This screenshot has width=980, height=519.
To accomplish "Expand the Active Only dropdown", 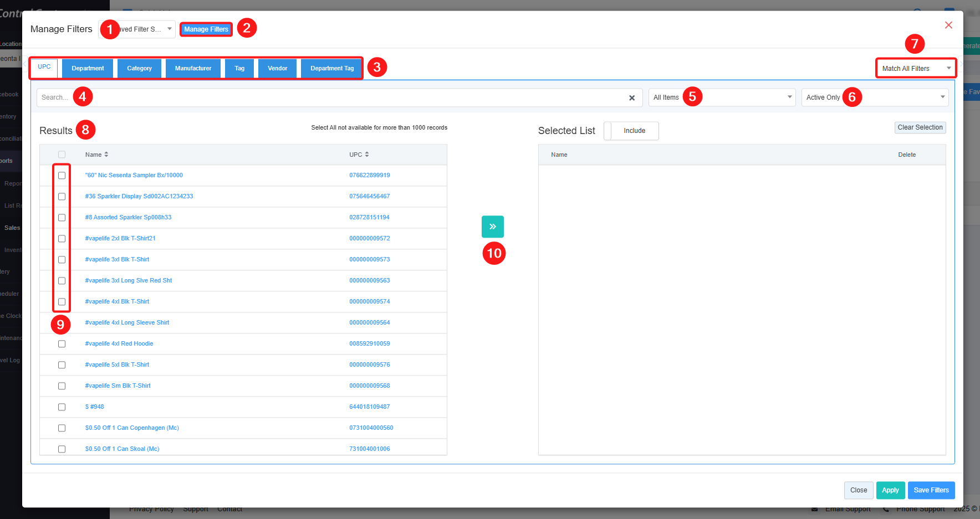I will 875,97.
